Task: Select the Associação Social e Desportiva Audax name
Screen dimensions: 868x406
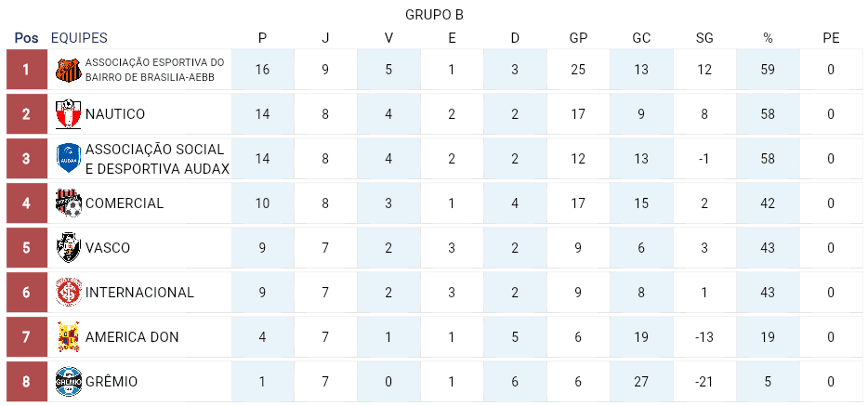Action: pyautogui.click(x=156, y=159)
